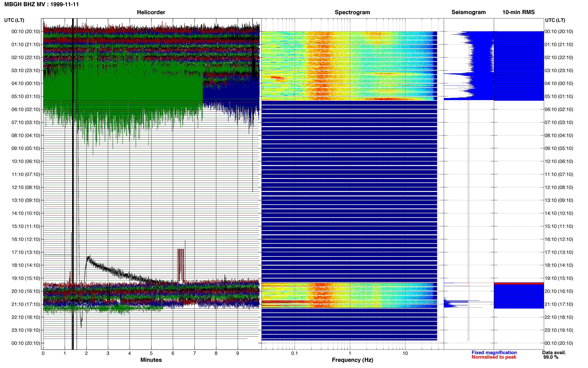The width and height of the screenshot is (588, 368).
Task: Click the Frequency axis tick '0.1'
Action: click(295, 353)
